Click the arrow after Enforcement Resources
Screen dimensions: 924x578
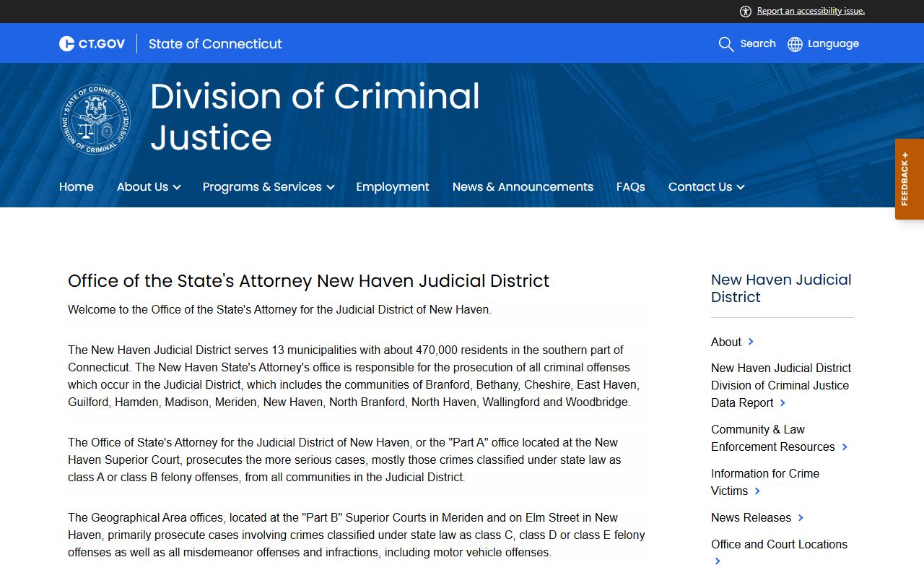(845, 447)
